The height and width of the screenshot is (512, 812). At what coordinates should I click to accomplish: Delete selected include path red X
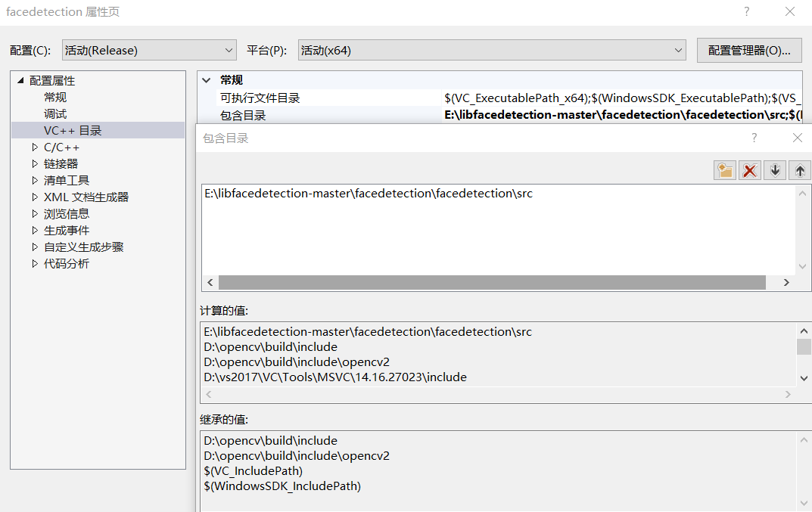750,170
